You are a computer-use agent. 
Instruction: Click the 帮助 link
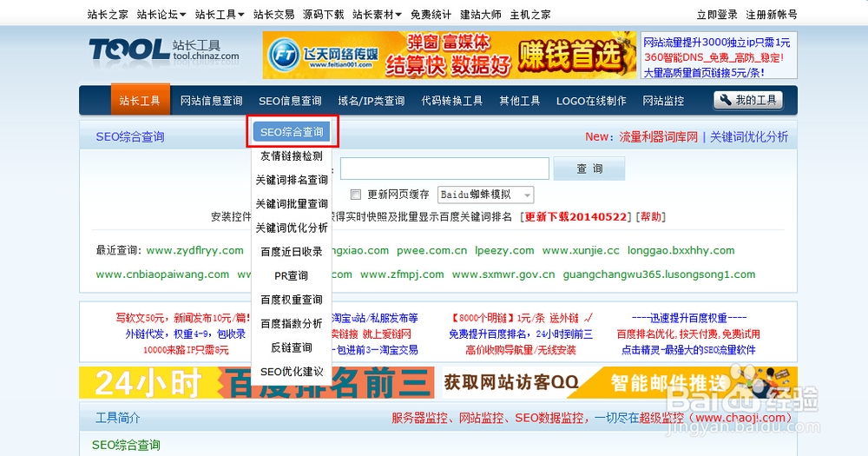[x=651, y=216]
